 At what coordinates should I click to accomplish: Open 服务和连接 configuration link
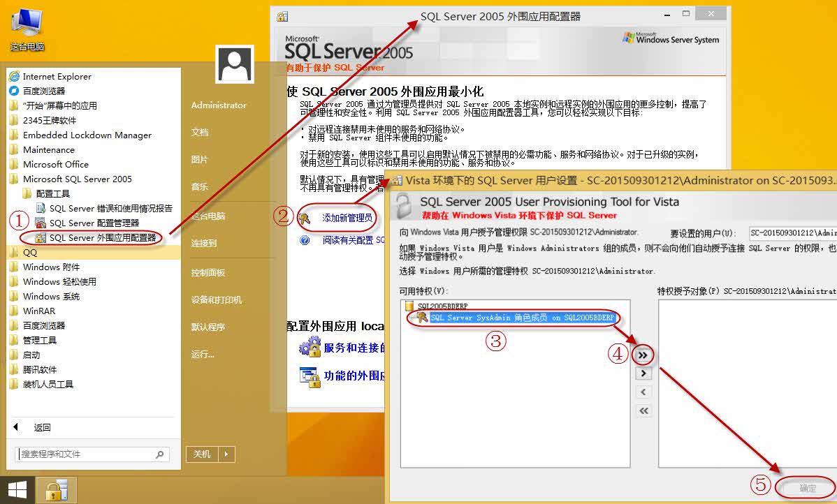(354, 348)
